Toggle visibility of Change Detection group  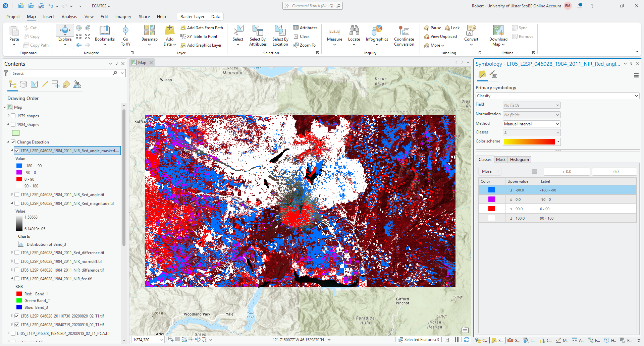(13, 142)
